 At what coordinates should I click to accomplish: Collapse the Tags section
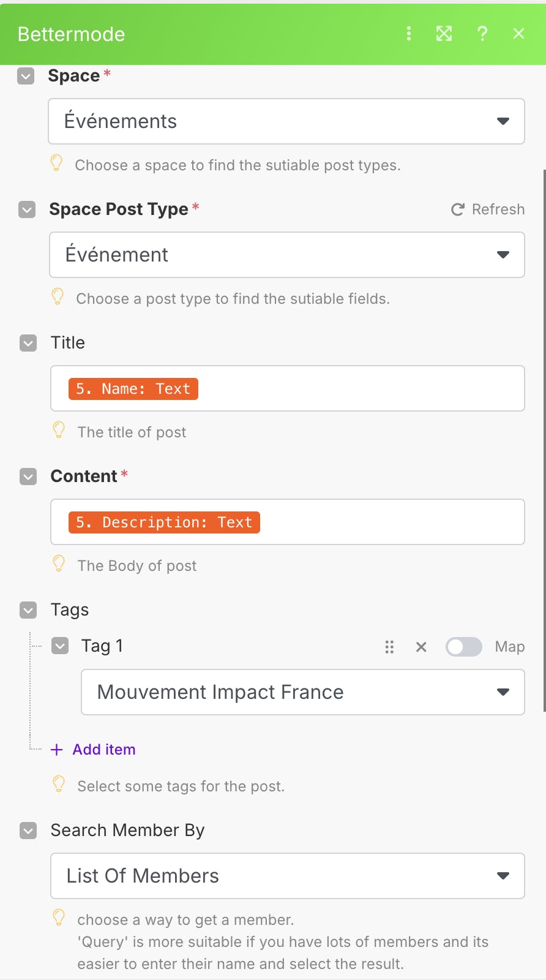(x=28, y=610)
